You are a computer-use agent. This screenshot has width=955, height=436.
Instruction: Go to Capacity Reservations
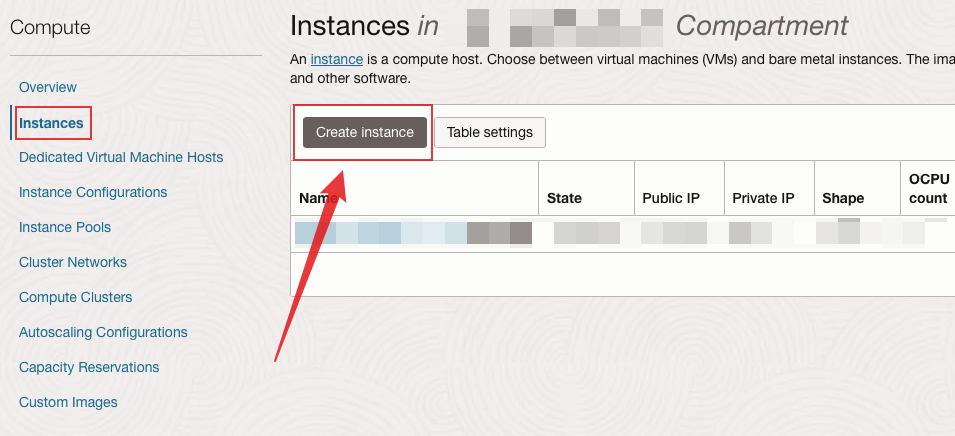click(89, 367)
